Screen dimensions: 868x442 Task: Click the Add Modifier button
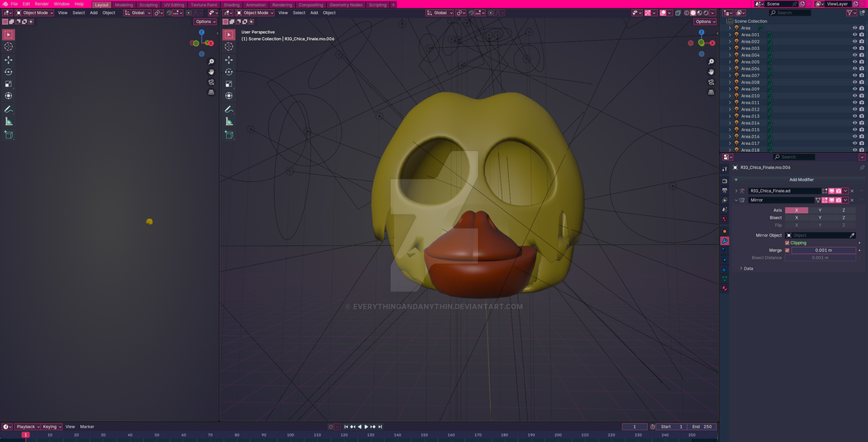(801, 180)
